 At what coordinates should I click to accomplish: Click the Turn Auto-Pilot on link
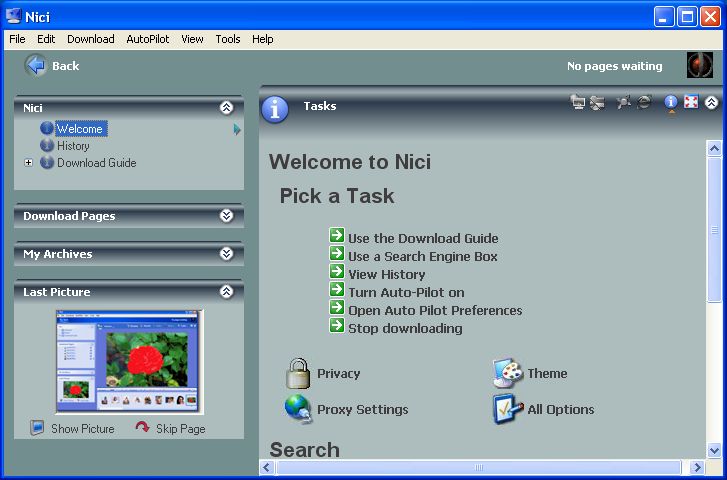point(406,293)
